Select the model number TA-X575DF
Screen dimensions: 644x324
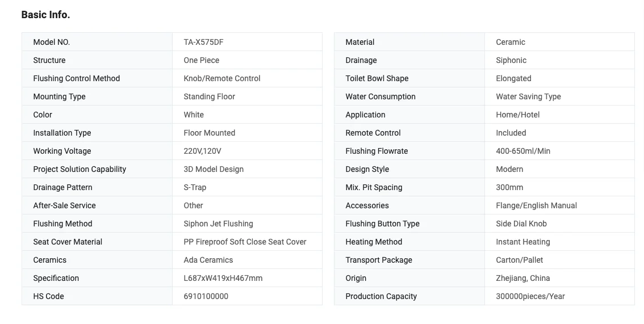203,42
